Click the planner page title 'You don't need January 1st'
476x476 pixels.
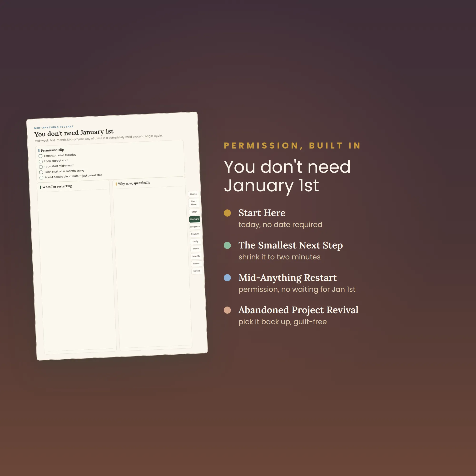tap(74, 133)
